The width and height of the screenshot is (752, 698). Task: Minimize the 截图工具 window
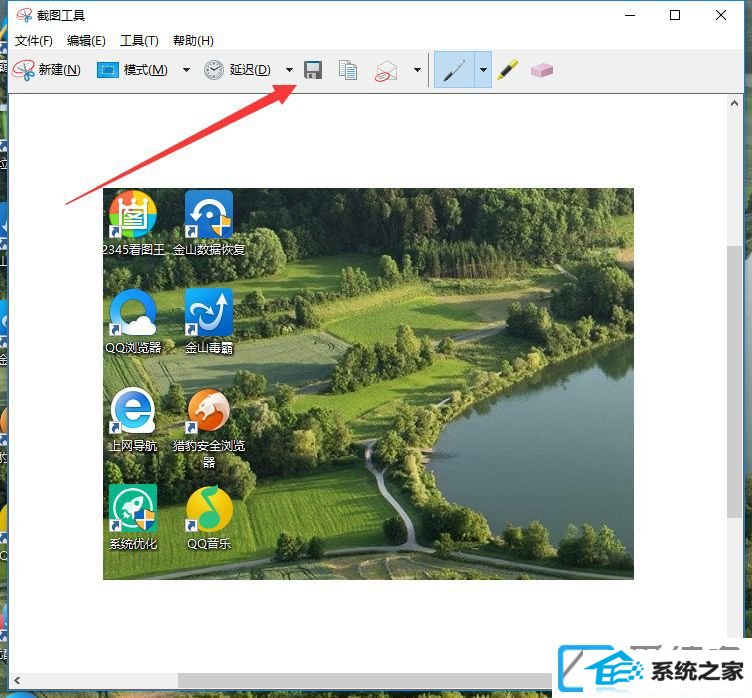click(x=630, y=15)
